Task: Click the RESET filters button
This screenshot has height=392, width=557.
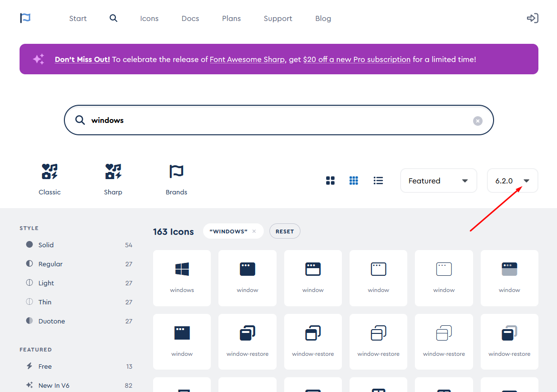Action: pyautogui.click(x=285, y=231)
